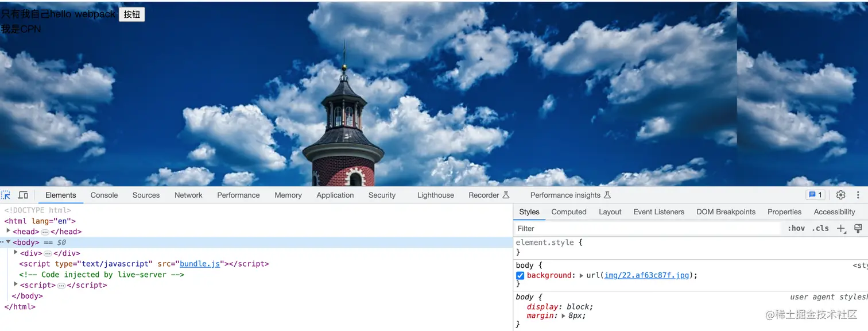This screenshot has height=331, width=868.
Task: Select the closing </body> tag row
Action: [257, 296]
